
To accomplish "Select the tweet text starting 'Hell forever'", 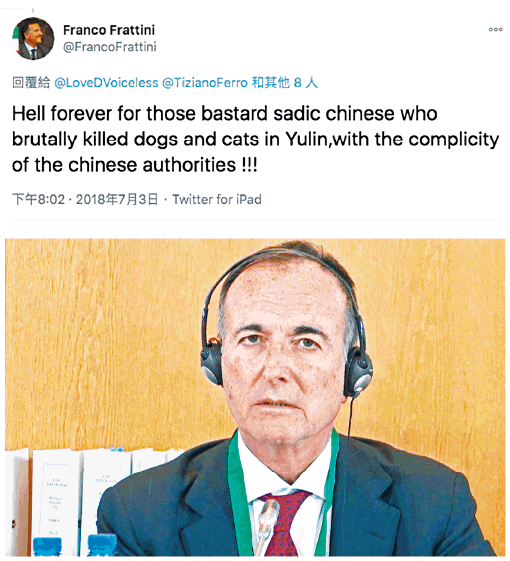I will coord(255,140).
